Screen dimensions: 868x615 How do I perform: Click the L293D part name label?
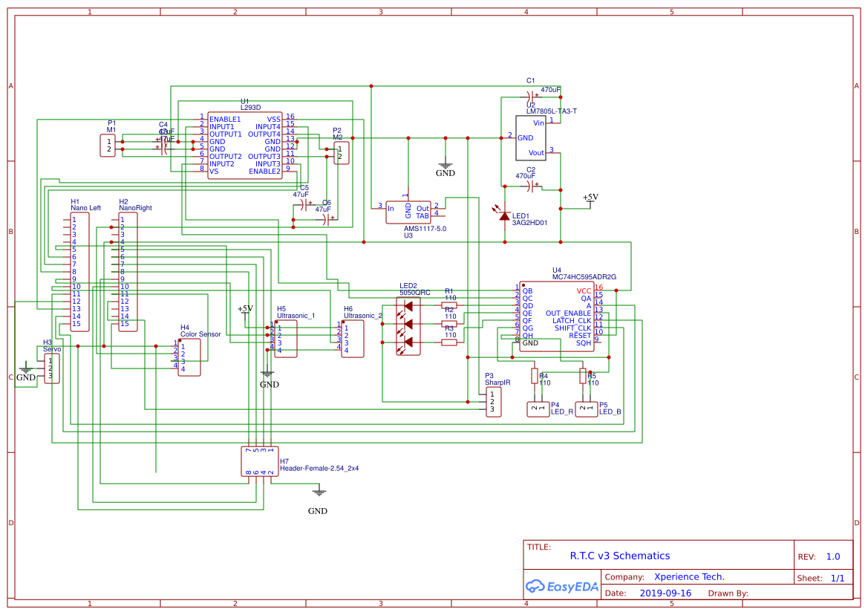[250, 108]
